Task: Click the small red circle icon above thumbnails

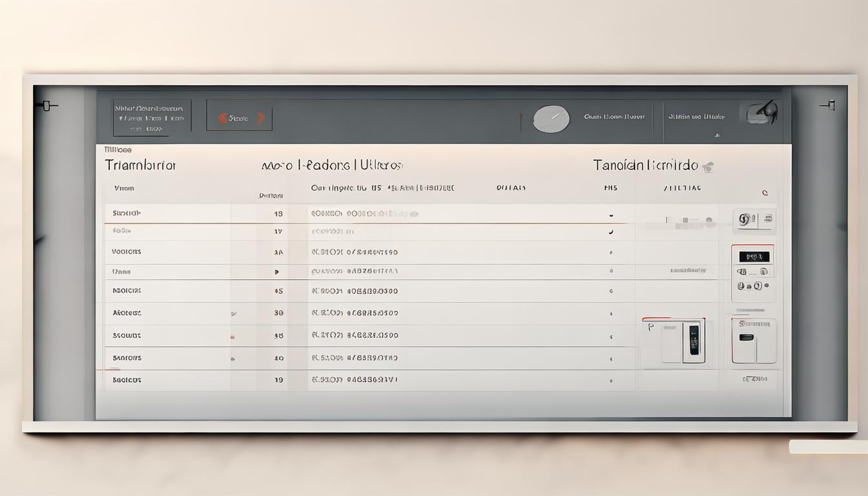Action: [765, 192]
